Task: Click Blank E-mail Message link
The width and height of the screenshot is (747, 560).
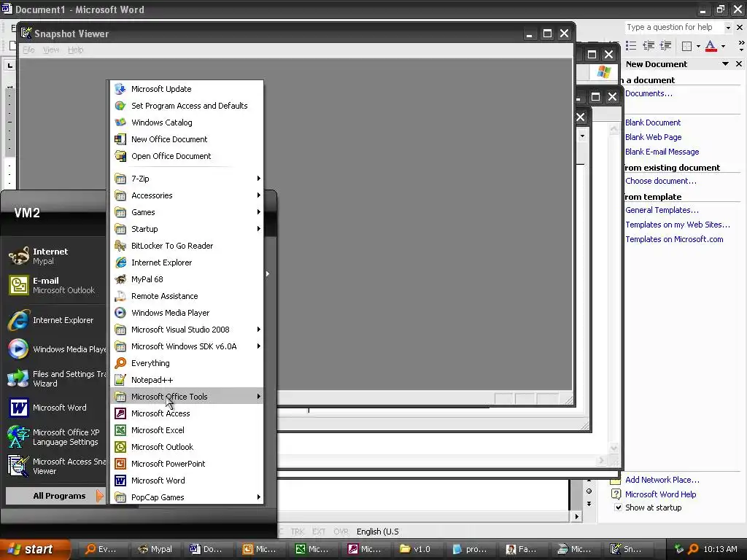Action: click(662, 152)
